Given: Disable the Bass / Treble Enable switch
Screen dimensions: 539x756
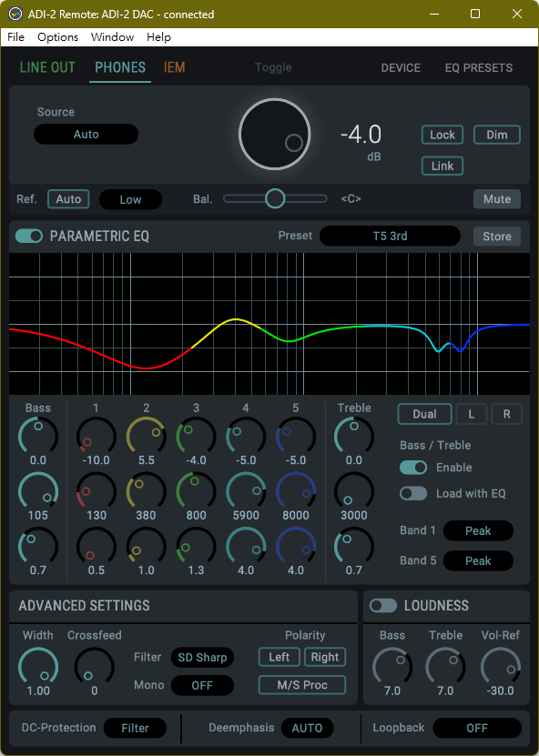Looking at the screenshot, I should click(413, 468).
